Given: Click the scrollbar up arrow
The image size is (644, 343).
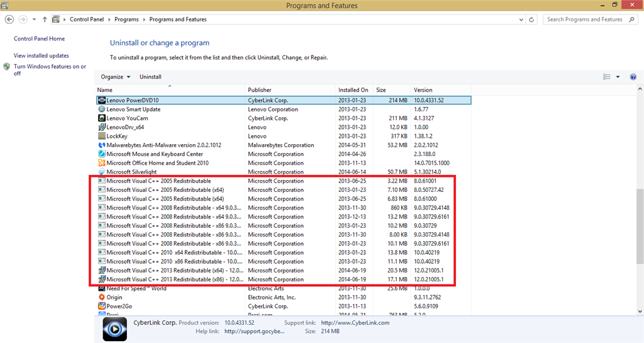Looking at the screenshot, I should [x=640, y=89].
